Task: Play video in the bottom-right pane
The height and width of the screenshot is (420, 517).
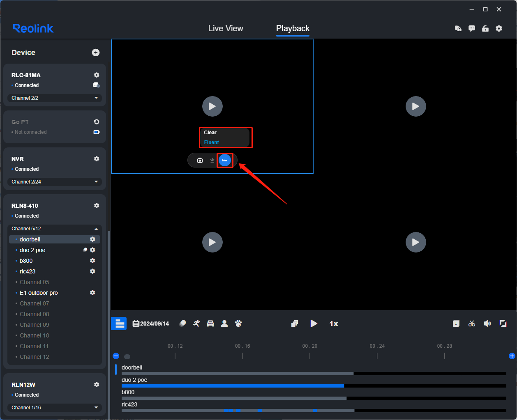Action: click(416, 242)
